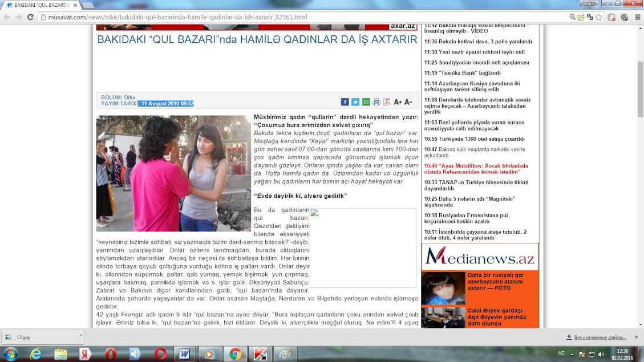Click the Aygun profile button
The width and height of the screenshot is (644, 362).
tap(588, 3)
